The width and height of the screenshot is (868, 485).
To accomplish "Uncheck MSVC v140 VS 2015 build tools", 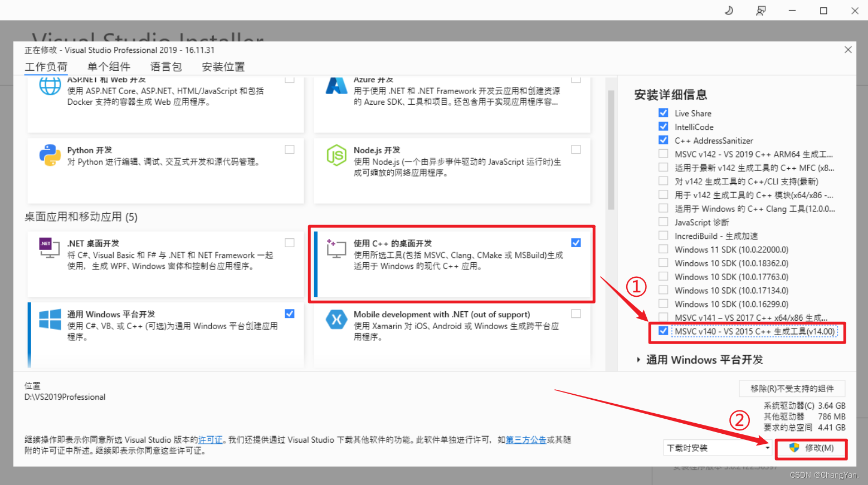I will coord(663,331).
